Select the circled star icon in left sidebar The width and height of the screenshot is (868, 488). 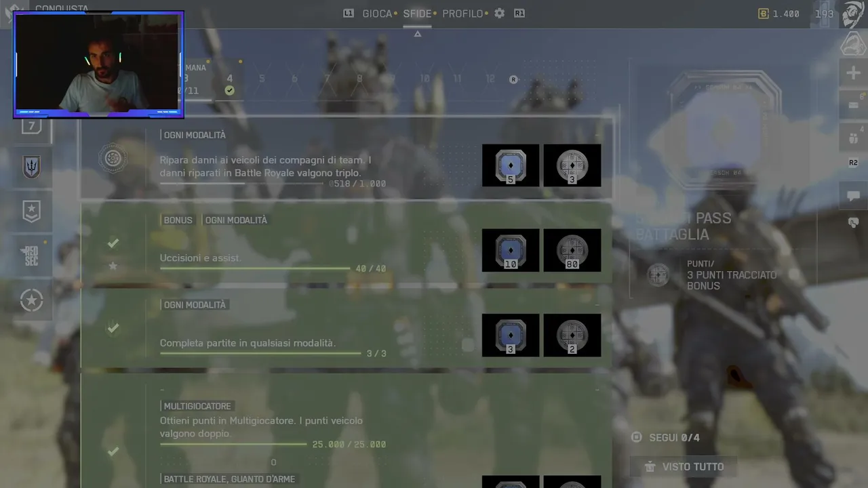[x=31, y=300]
